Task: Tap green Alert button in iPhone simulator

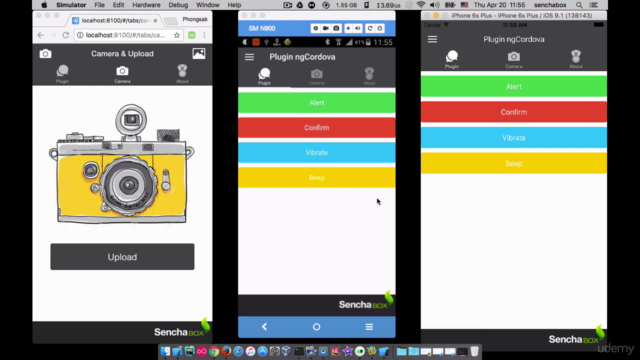Action: [x=514, y=87]
